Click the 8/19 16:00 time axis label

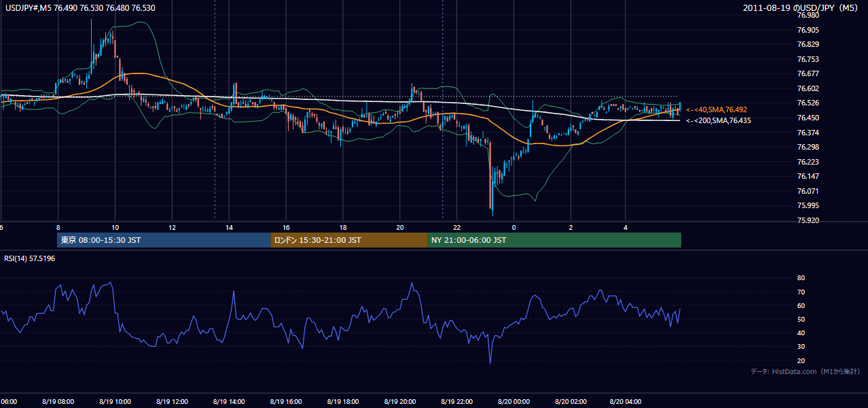point(286,402)
